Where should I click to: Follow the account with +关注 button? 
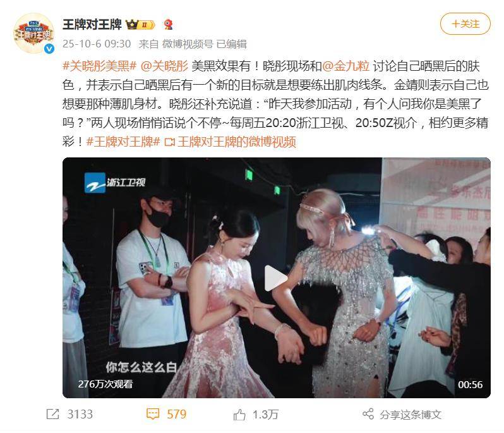(x=465, y=24)
